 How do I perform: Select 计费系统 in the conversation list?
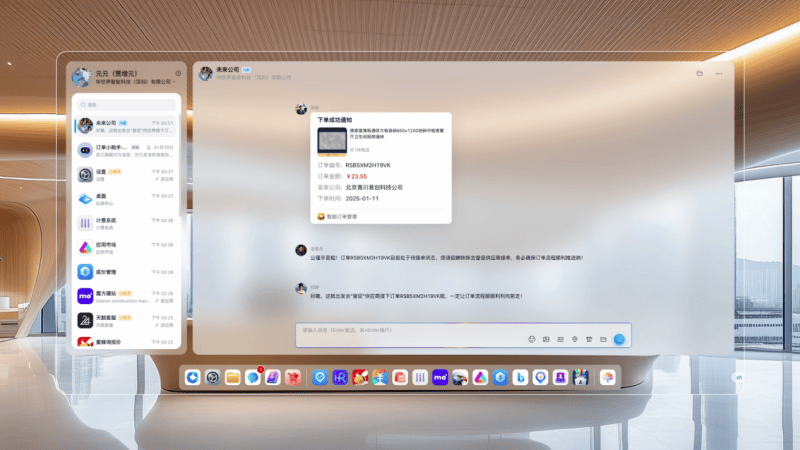127,222
